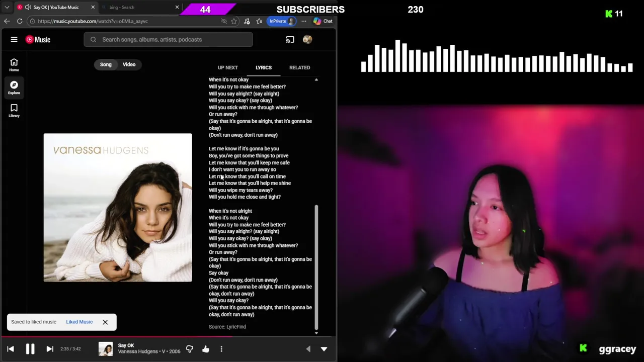Screen dimensions: 644x362
Task: Click the lyrics scroll up arrow
Action: tap(316, 80)
